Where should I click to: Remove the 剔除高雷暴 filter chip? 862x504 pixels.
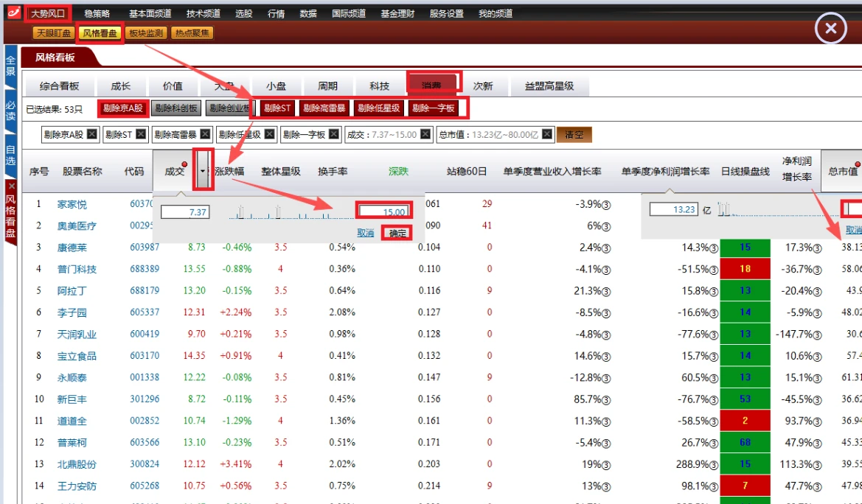205,134
